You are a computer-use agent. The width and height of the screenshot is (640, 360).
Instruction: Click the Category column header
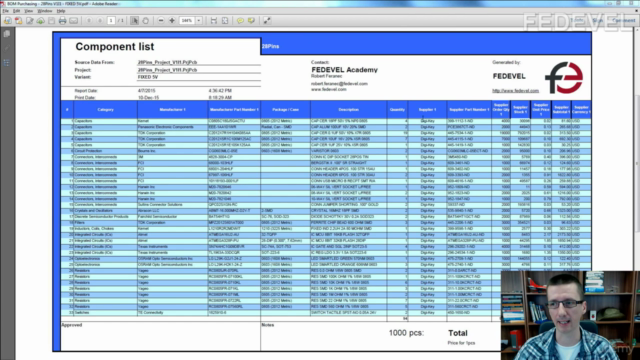pyautogui.click(x=105, y=110)
